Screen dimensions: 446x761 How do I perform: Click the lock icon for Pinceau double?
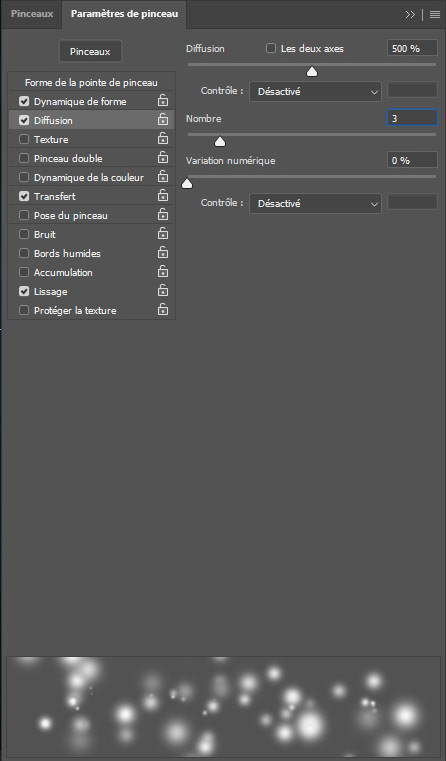click(x=163, y=157)
